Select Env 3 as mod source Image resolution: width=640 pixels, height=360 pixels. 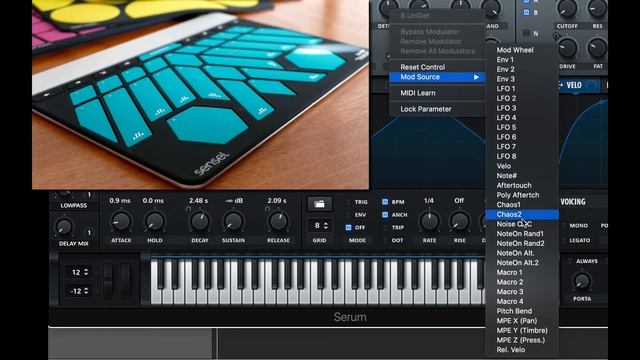522,79
